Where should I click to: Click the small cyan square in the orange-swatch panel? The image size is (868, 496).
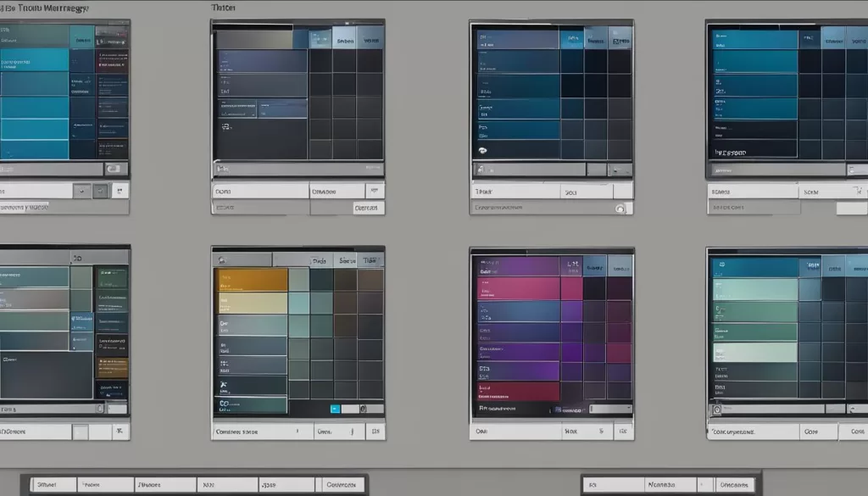tap(335, 409)
